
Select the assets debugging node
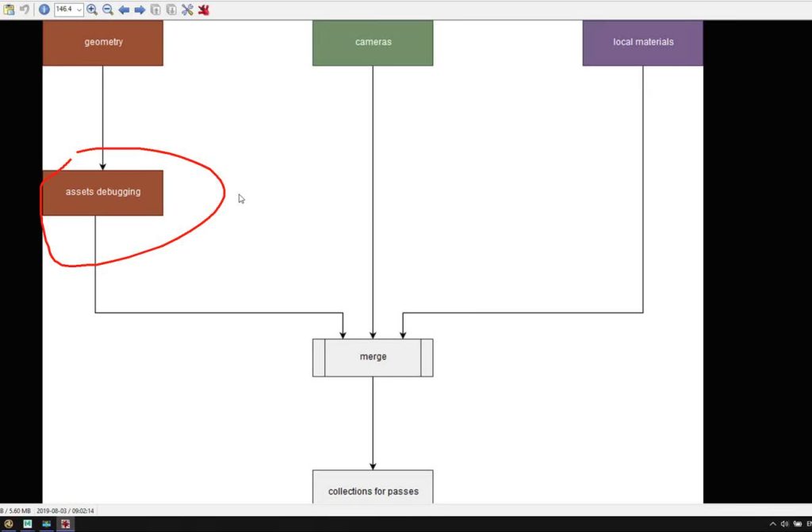pos(103,192)
